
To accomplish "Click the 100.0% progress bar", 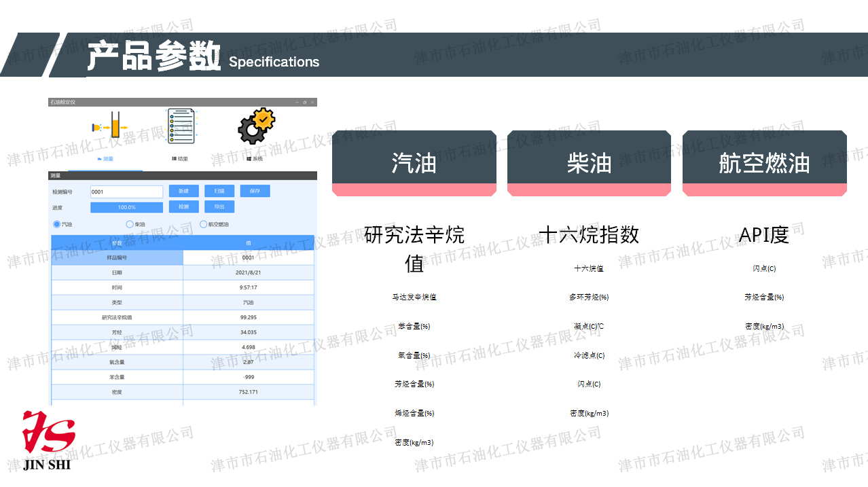I will [126, 207].
